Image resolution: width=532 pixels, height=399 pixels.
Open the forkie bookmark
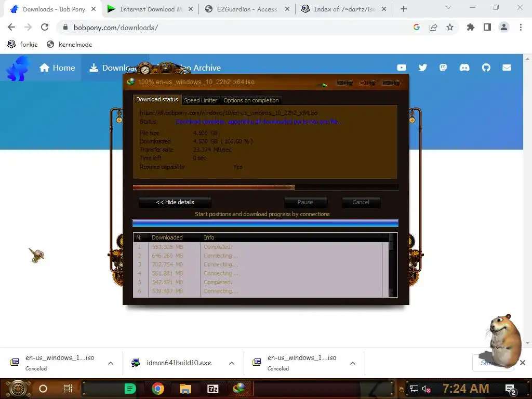pos(22,45)
